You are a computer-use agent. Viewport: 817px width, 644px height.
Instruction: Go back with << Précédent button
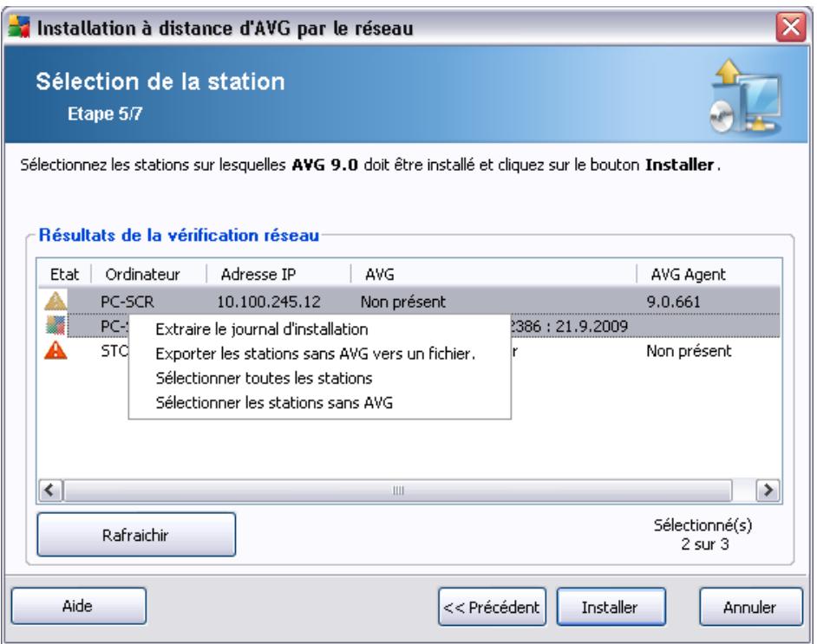pyautogui.click(x=492, y=607)
